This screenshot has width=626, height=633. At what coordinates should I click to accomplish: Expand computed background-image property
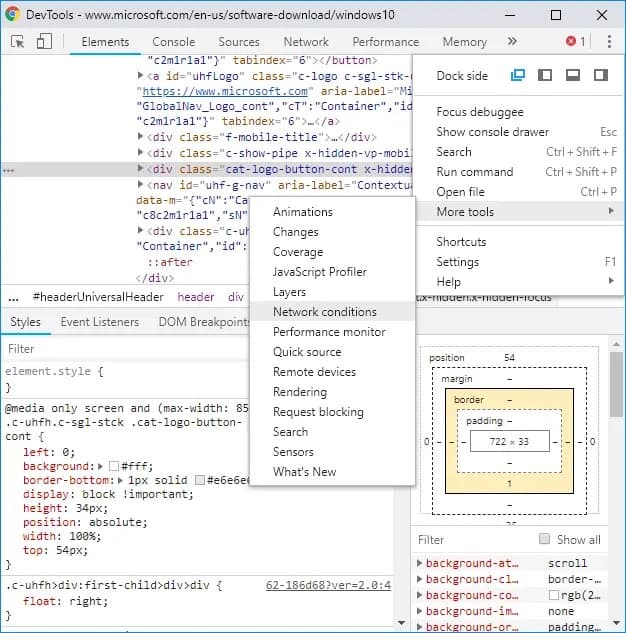pyautogui.click(x=420, y=611)
